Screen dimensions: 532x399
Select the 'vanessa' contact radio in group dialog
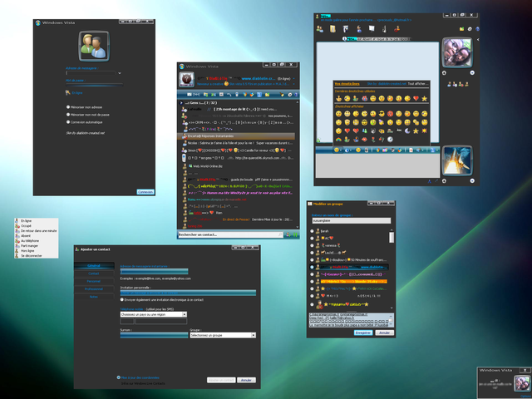[x=313, y=245]
